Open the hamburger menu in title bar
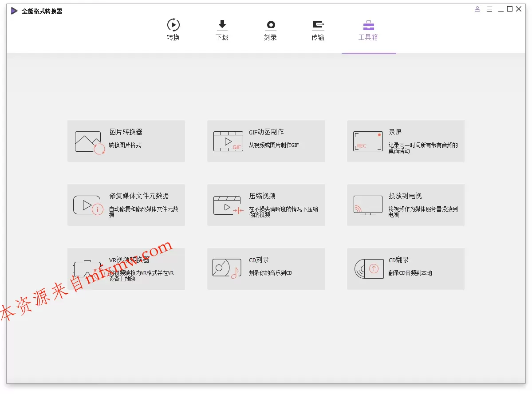The width and height of the screenshot is (532, 394). click(x=489, y=9)
